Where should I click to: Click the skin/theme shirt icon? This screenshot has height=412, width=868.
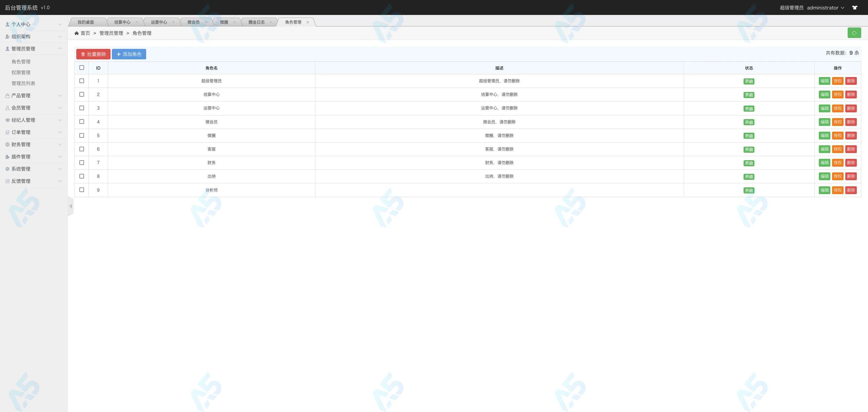tap(855, 7)
